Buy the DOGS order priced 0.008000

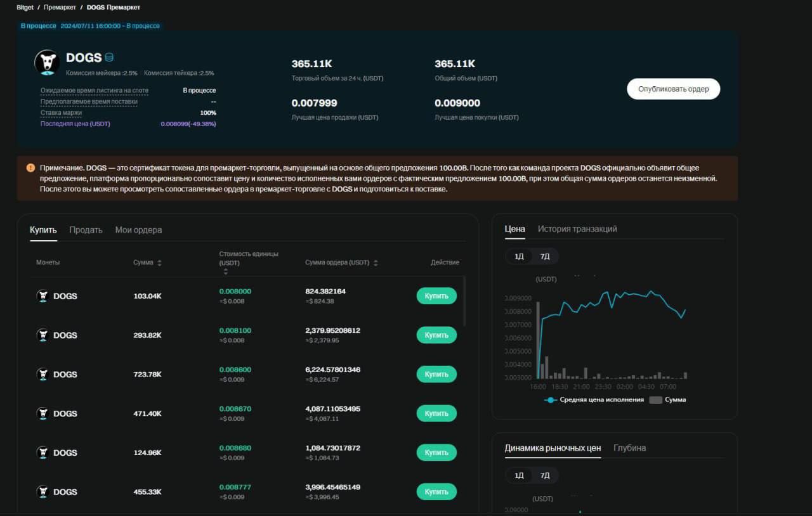tap(436, 296)
